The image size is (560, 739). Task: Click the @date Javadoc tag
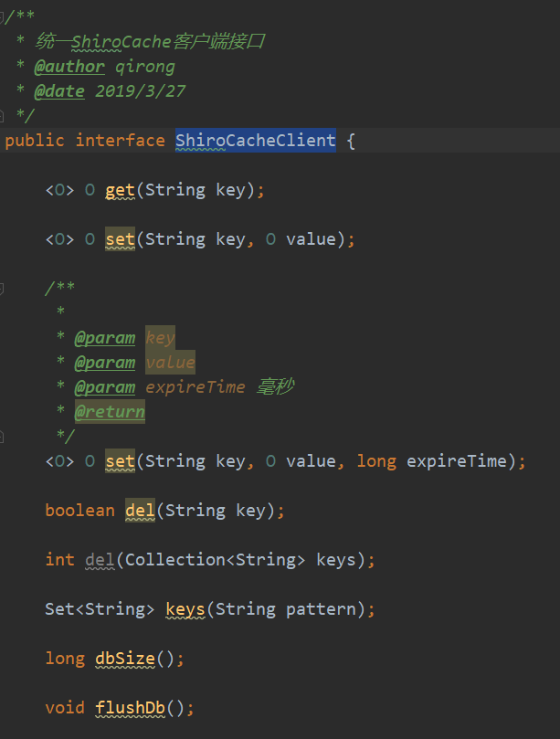tap(59, 91)
